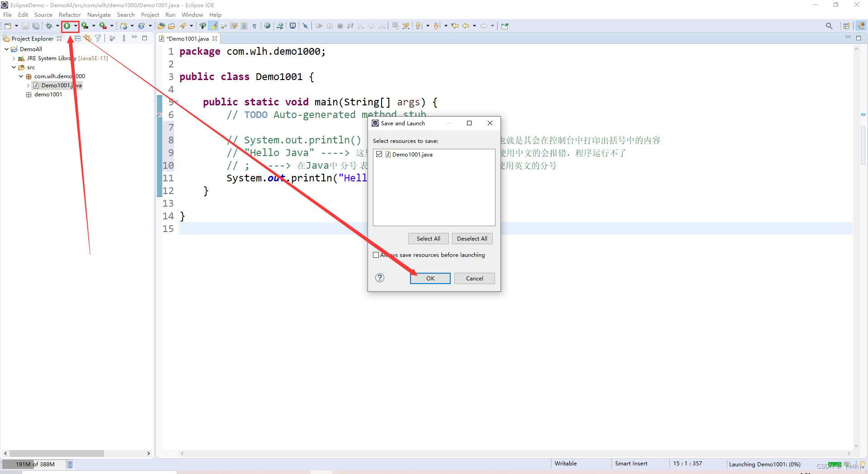
Task: Click the New wizard toolbar icon
Action: coord(8,26)
